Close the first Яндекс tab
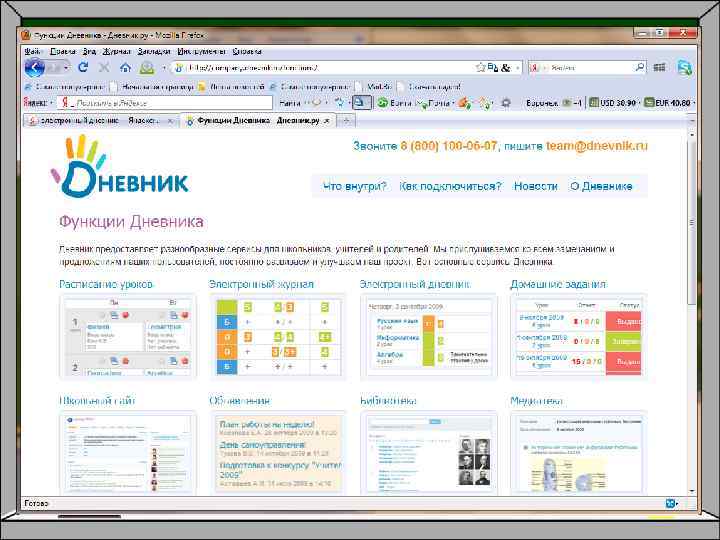 [170, 121]
